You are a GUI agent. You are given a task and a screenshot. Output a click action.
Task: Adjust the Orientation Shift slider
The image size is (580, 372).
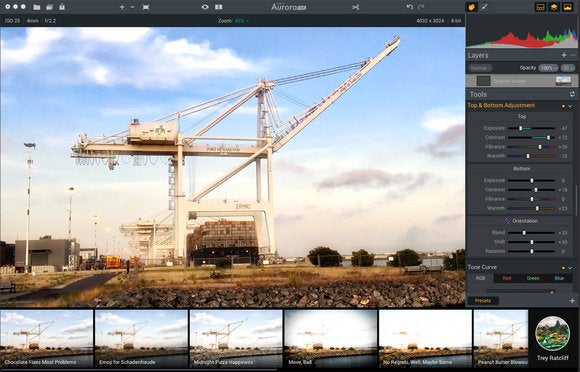pos(531,242)
